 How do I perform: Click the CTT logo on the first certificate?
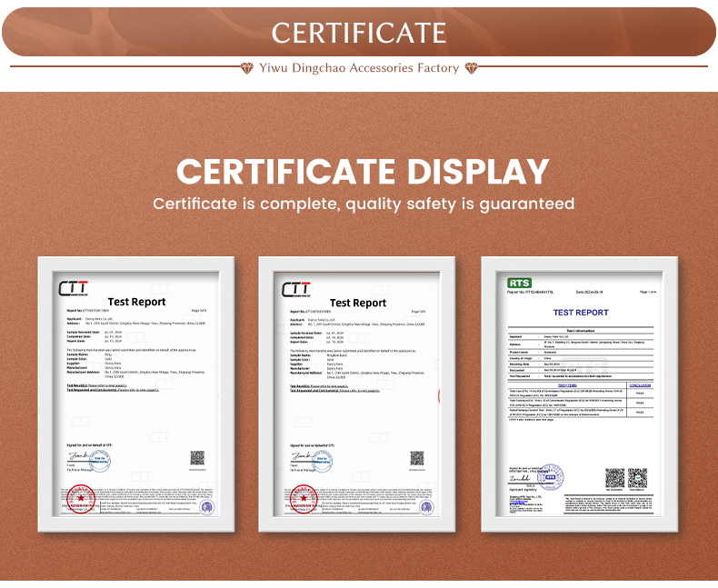[x=74, y=289]
